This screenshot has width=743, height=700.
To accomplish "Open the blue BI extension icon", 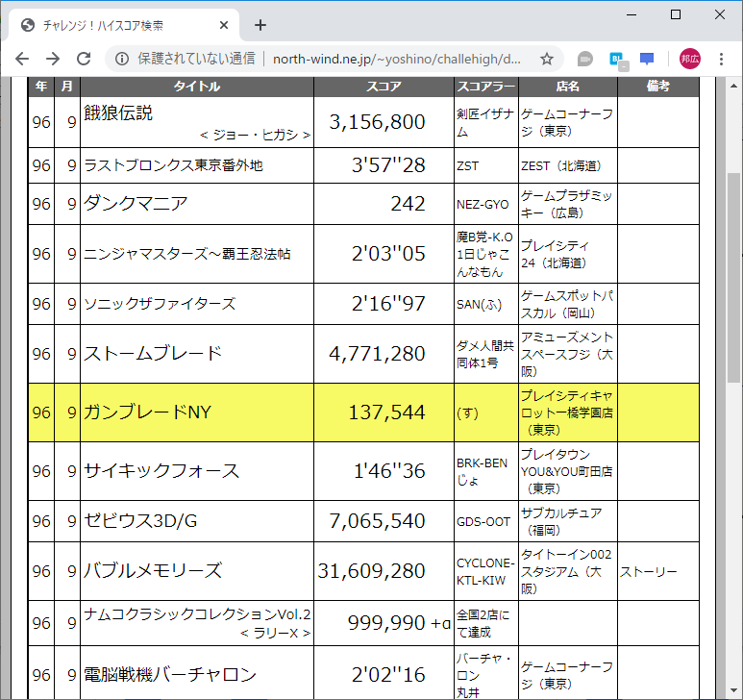I will [618, 60].
